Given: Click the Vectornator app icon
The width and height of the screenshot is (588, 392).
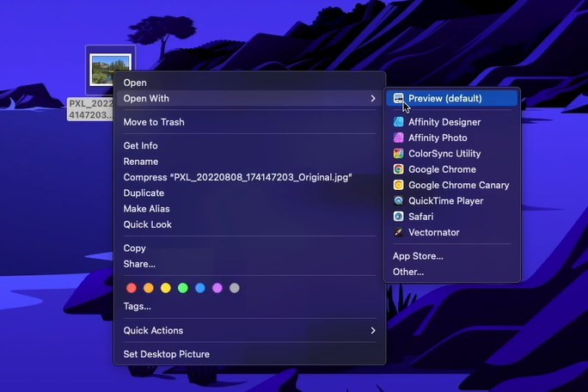Looking at the screenshot, I should pos(398,232).
